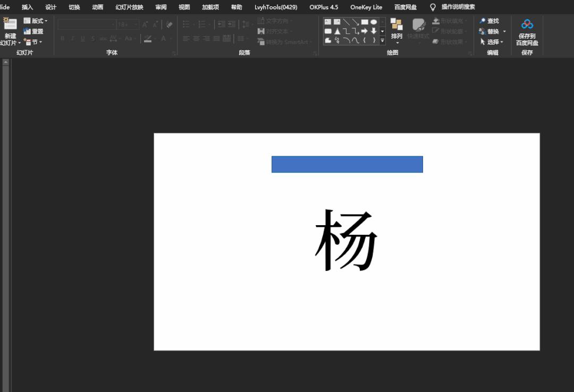Click the blue rectangle on the slide
The image size is (574, 392).
pos(347,164)
